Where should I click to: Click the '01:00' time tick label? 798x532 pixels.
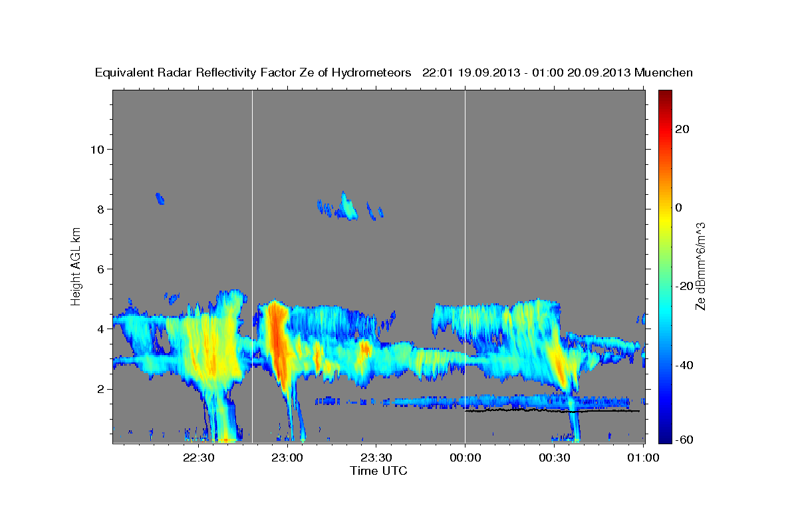coord(643,458)
